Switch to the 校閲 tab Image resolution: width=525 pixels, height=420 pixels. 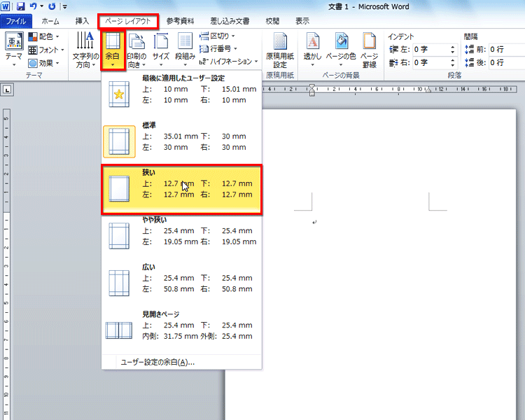pyautogui.click(x=272, y=21)
